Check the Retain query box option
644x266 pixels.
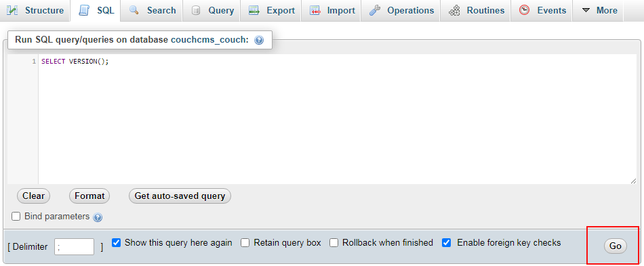click(x=245, y=242)
